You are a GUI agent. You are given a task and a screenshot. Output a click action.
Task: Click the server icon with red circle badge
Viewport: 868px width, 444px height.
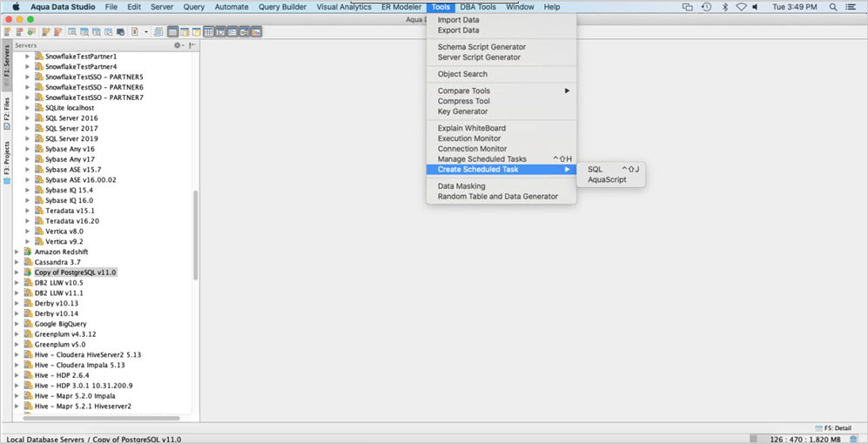click(x=19, y=32)
